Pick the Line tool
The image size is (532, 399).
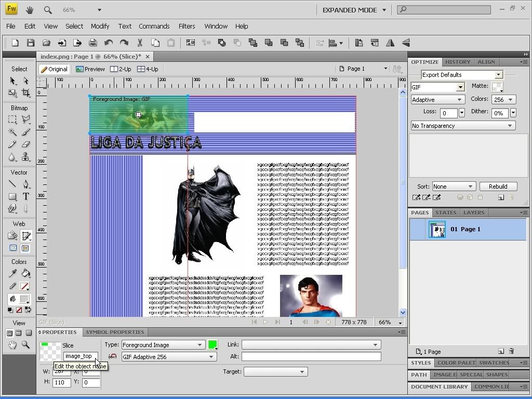(12, 184)
